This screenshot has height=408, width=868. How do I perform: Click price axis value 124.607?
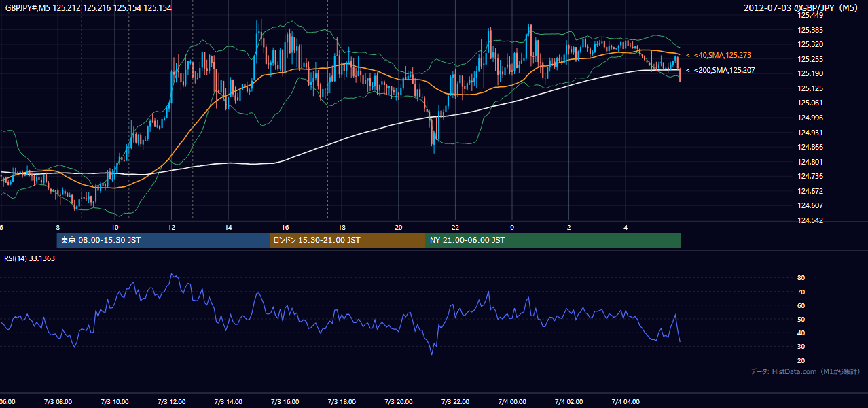[810, 205]
